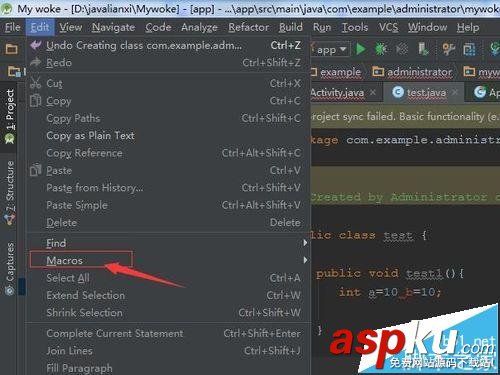The image size is (500, 375).
Task: Click the Debug app bug icon
Action: click(381, 49)
